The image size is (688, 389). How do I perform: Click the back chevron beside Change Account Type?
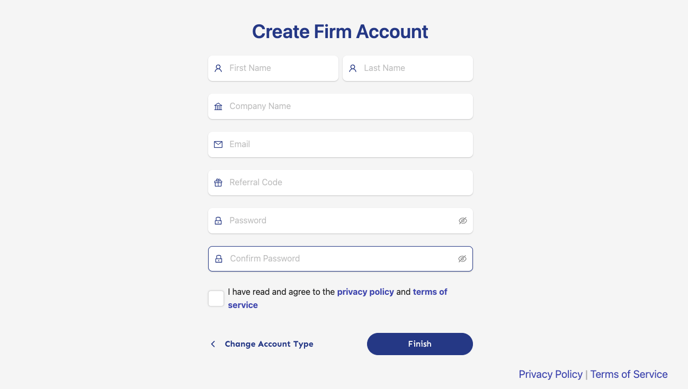point(213,344)
